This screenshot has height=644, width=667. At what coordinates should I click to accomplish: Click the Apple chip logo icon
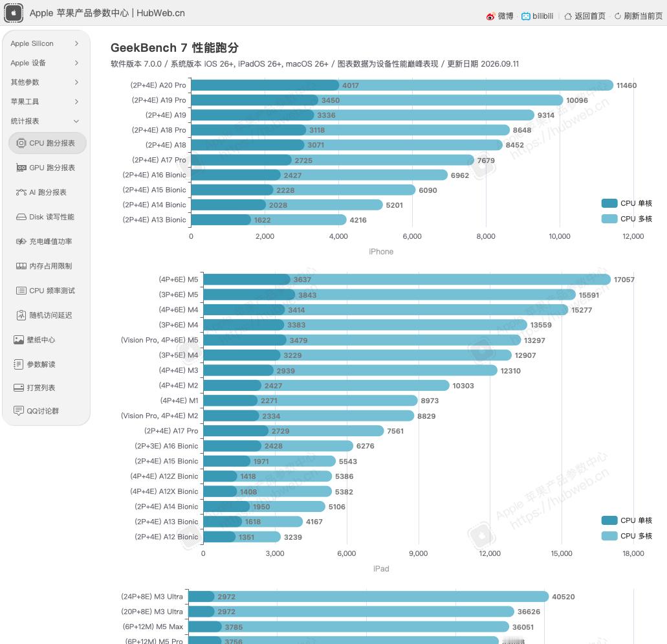tap(13, 13)
